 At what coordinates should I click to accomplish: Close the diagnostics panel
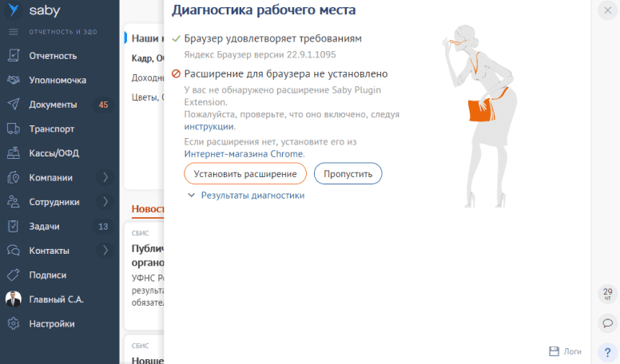click(608, 10)
